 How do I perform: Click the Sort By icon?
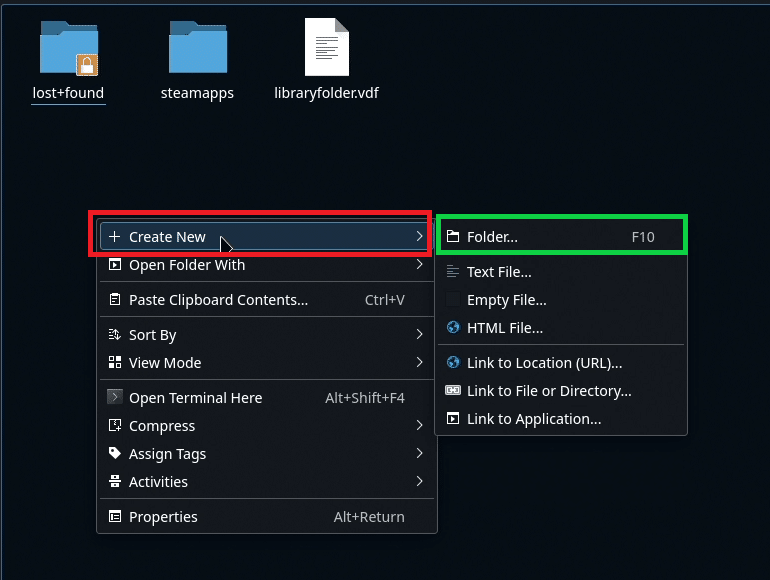[114, 335]
